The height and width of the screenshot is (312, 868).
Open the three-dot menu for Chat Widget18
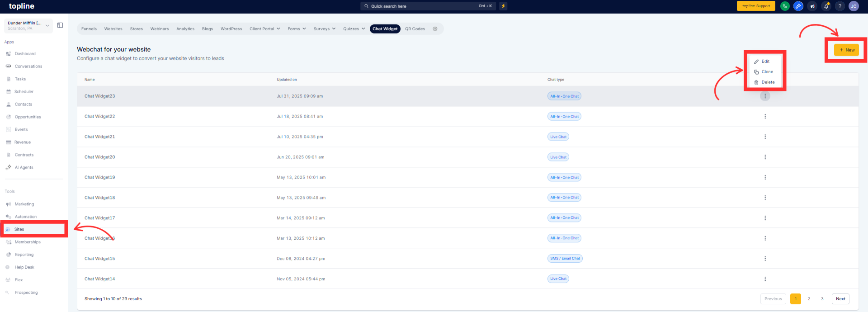(765, 198)
